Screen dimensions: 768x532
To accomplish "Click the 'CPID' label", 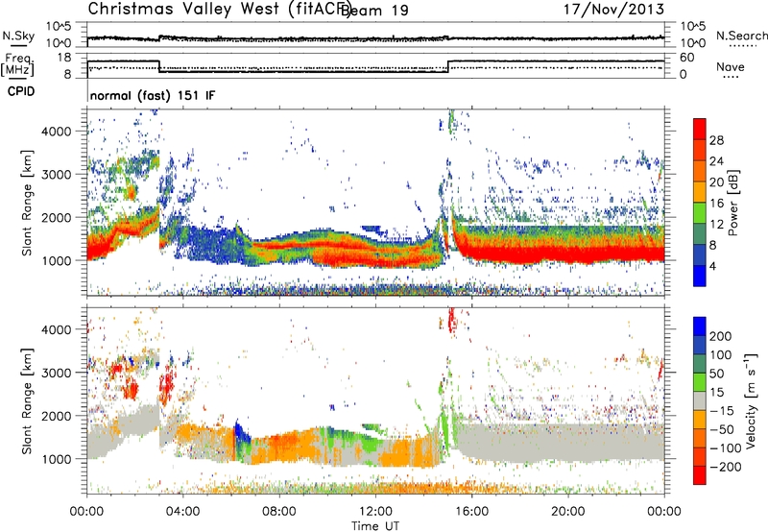I will click(21, 91).
